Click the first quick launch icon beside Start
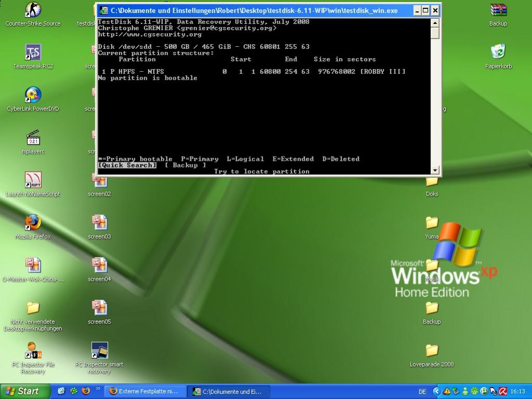532x399 pixels. coord(61,391)
